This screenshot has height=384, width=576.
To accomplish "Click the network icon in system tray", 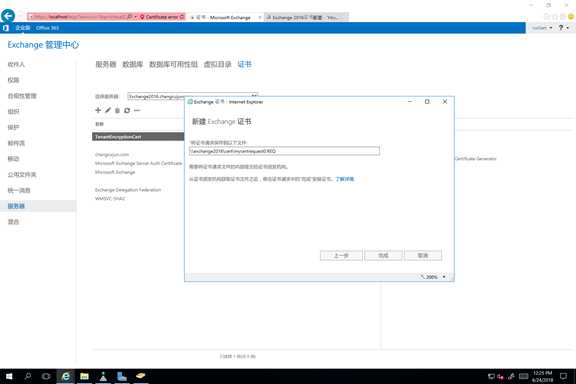I will (491, 376).
